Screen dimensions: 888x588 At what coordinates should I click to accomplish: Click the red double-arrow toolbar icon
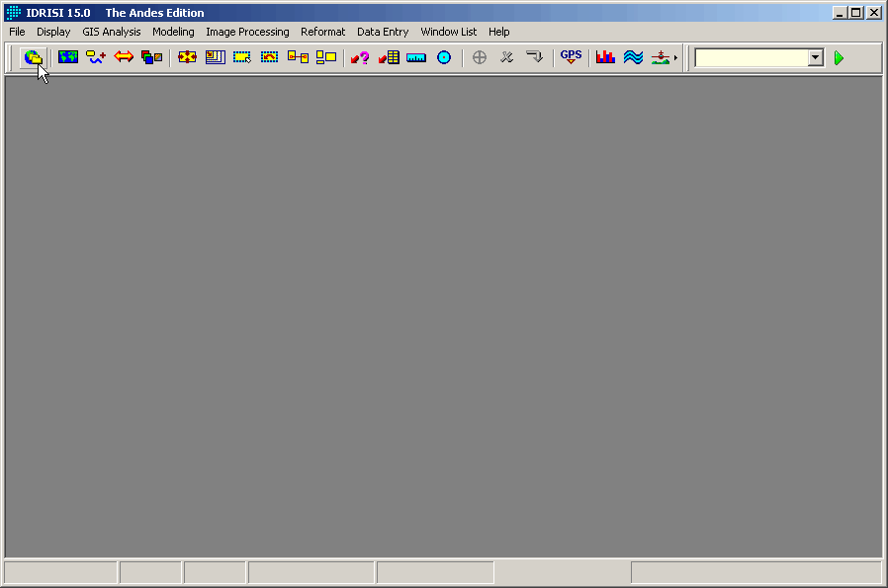(x=124, y=57)
